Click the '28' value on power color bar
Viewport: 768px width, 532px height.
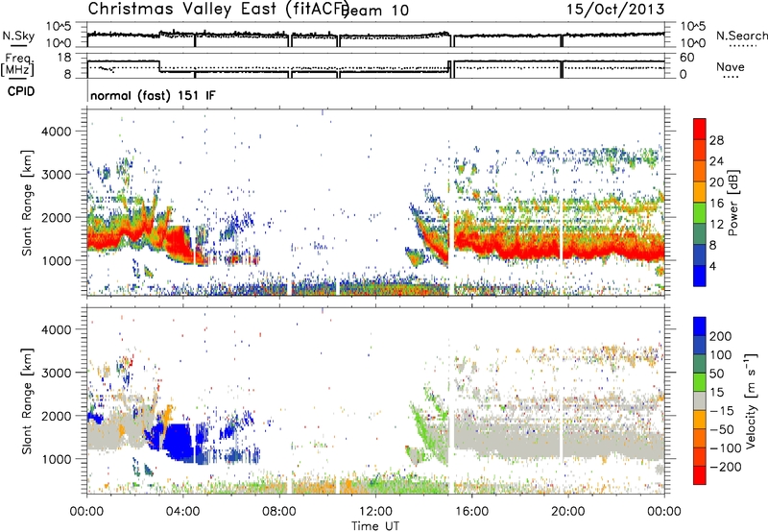(x=716, y=140)
